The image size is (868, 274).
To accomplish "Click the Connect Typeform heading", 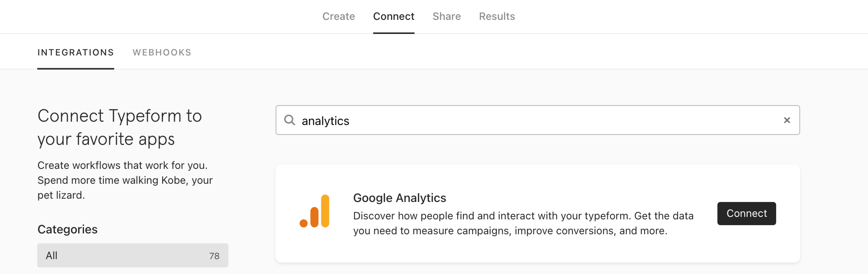I will tap(120, 127).
